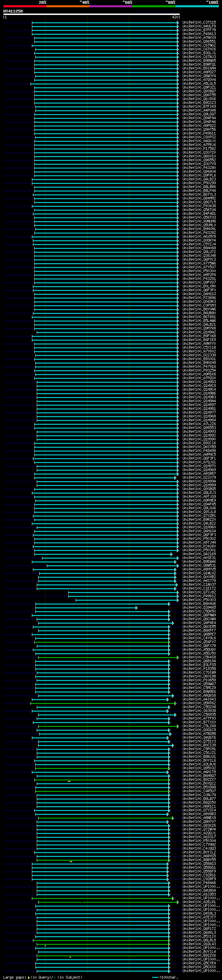The image size is (222, 980).
Task: Click the short alignment bar for UniRef100_Q39465
Action: [86, 608]
